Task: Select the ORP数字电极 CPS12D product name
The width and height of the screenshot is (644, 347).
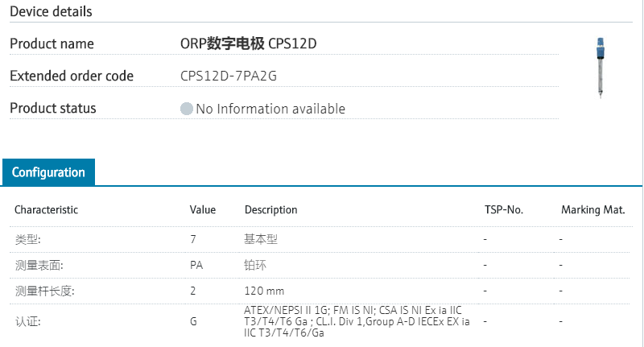Action: (x=249, y=43)
